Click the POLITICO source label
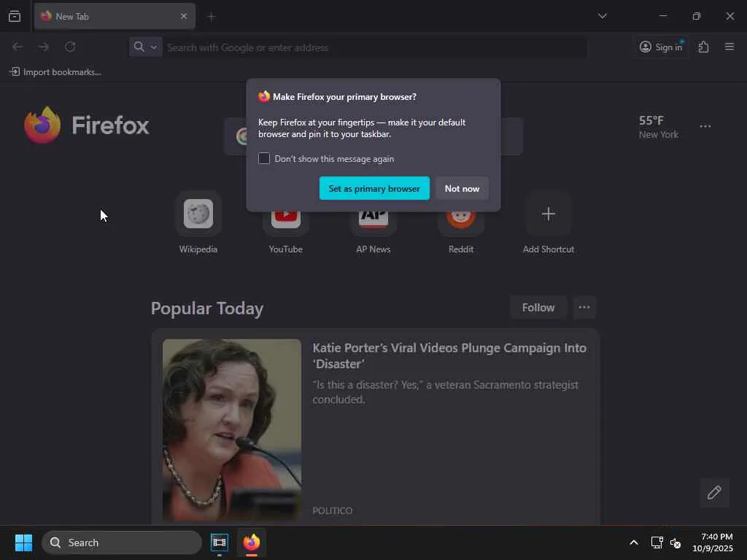This screenshot has width=747, height=560. click(333, 510)
